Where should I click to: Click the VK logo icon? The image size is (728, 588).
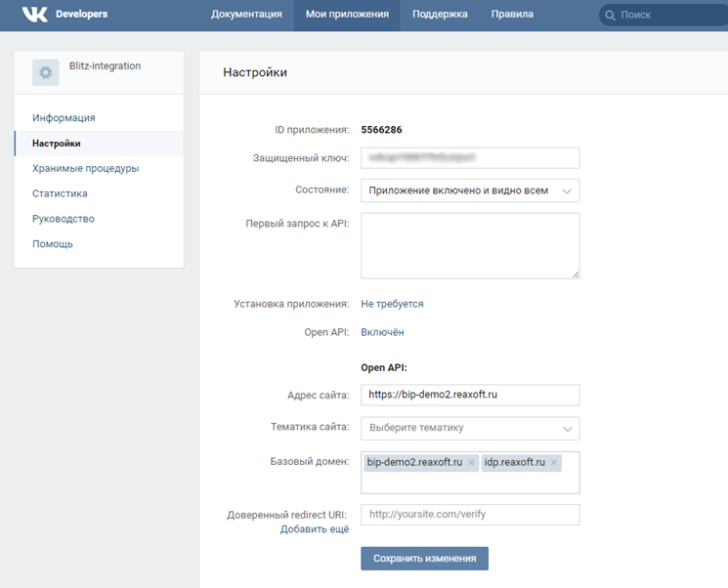[x=35, y=15]
